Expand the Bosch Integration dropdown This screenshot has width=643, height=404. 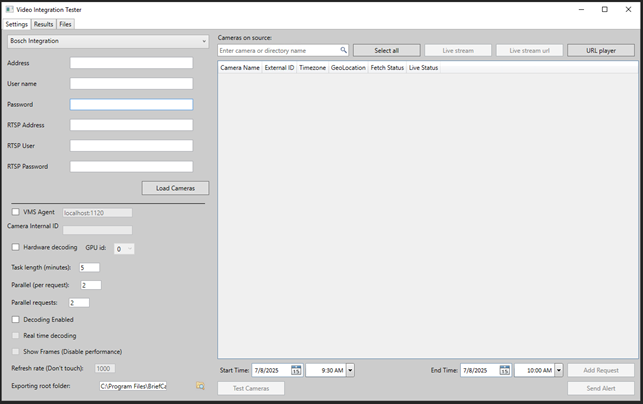108,41
